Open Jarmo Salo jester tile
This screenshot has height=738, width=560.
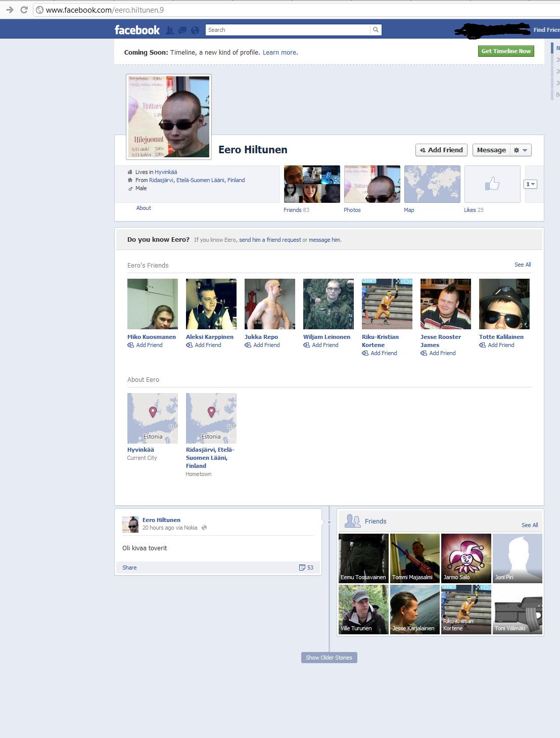coord(466,558)
